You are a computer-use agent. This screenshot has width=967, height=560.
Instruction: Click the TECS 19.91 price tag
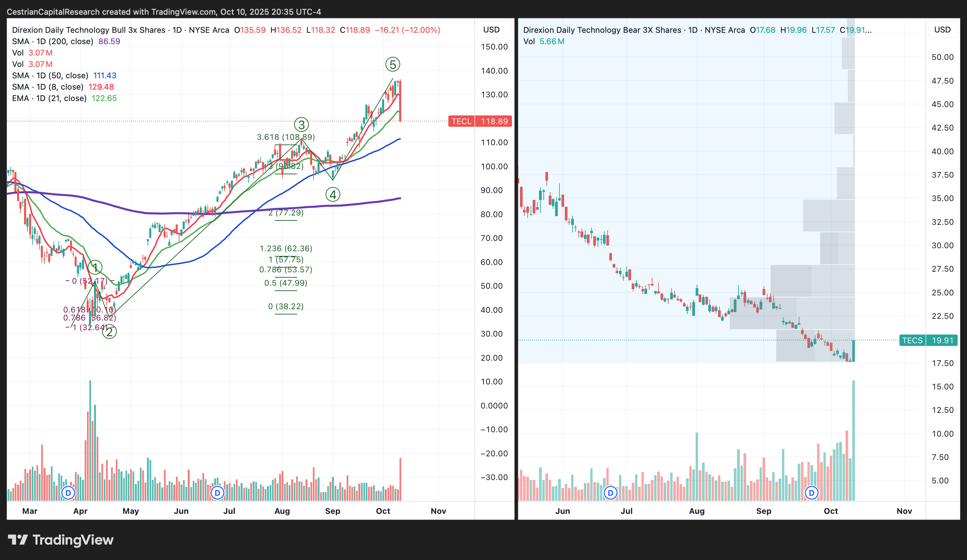click(x=928, y=340)
